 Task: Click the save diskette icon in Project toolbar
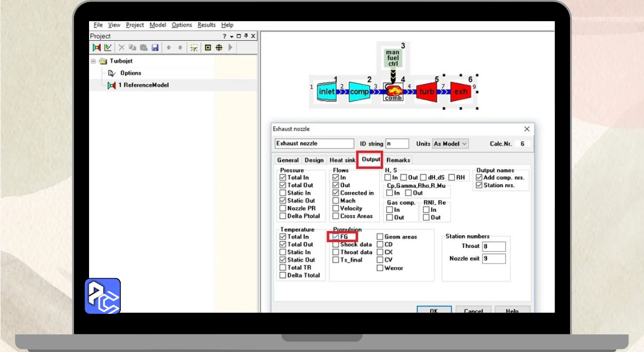(155, 47)
